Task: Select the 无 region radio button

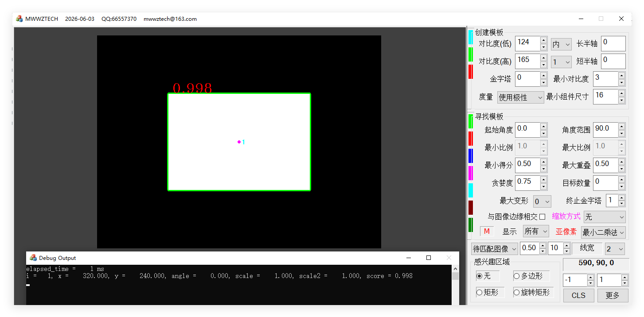Action: pyautogui.click(x=479, y=276)
